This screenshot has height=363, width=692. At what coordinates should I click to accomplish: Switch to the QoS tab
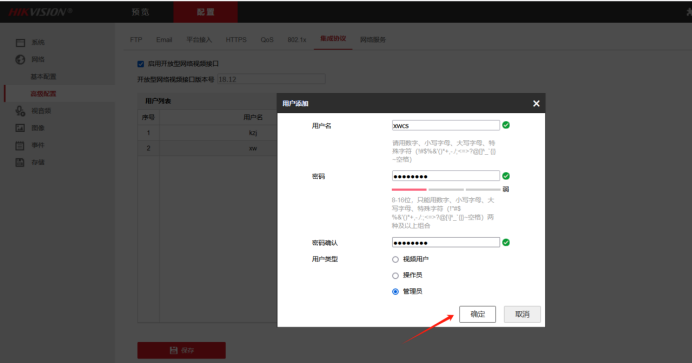[267, 40]
